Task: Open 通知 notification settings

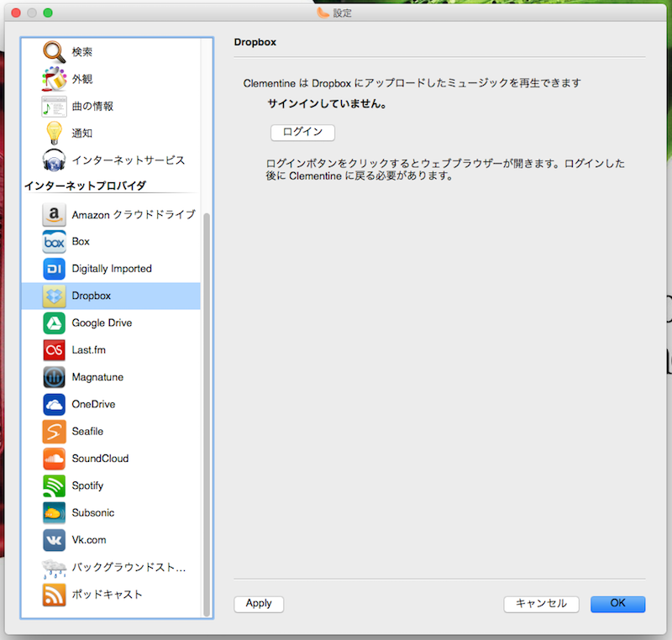Action: click(82, 134)
